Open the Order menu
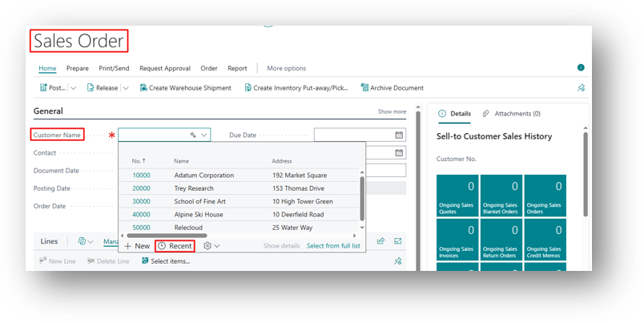 [208, 68]
